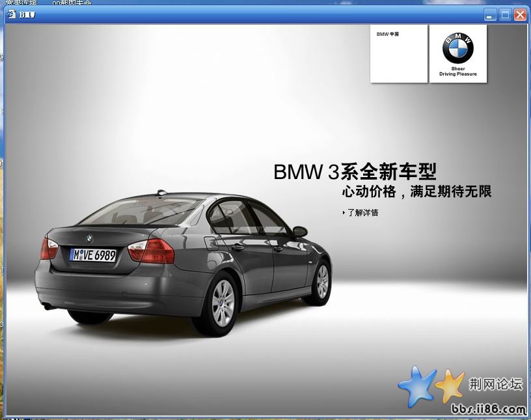Screen dimensions: 531x420
Task: Click the 'bbs.jj86.com' watermark URL
Action: point(487,409)
